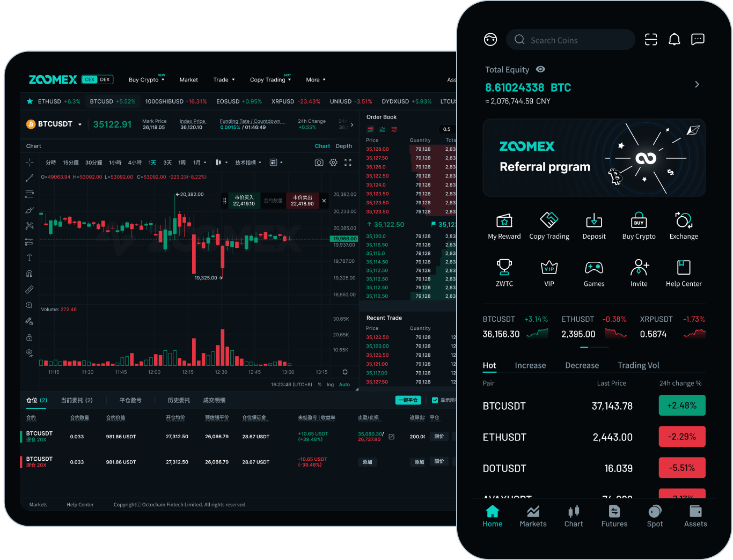Open chart settings gear icon
This screenshot has width=733, height=560.
click(333, 162)
